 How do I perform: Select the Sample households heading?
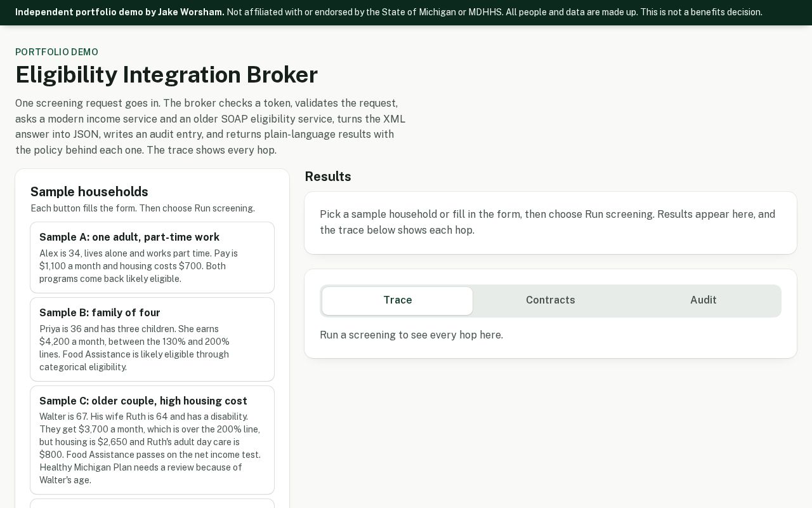point(89,192)
